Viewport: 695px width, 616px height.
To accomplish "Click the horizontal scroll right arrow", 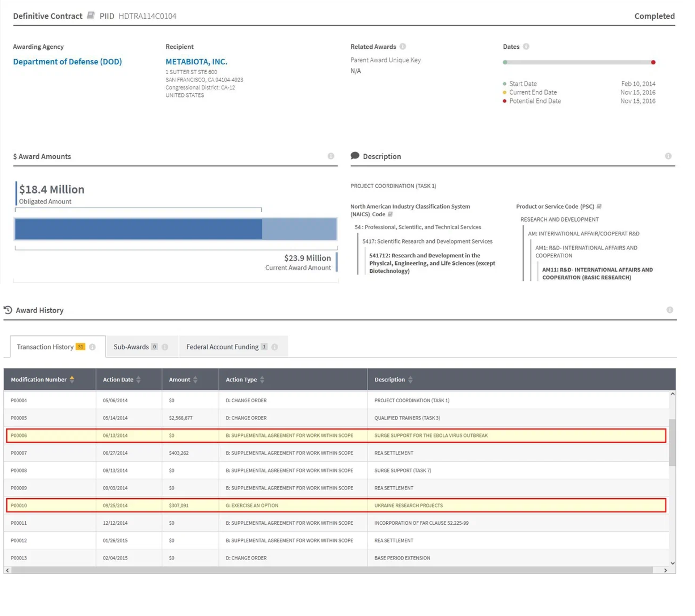I will 665,570.
